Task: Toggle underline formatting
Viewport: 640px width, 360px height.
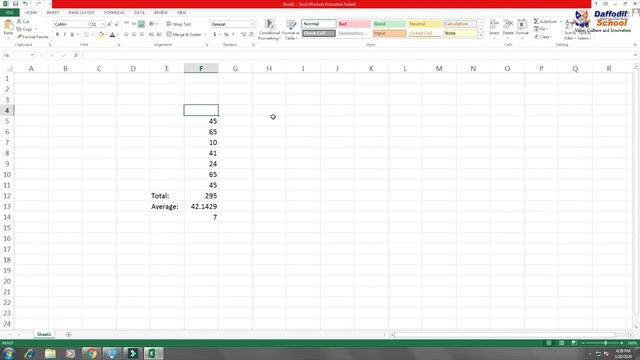Action: 72,35
